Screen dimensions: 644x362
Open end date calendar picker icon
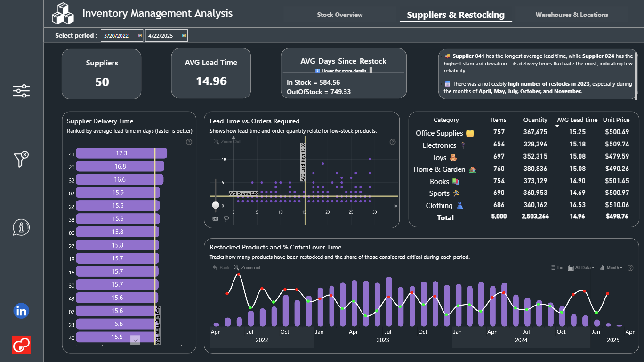[x=184, y=35]
